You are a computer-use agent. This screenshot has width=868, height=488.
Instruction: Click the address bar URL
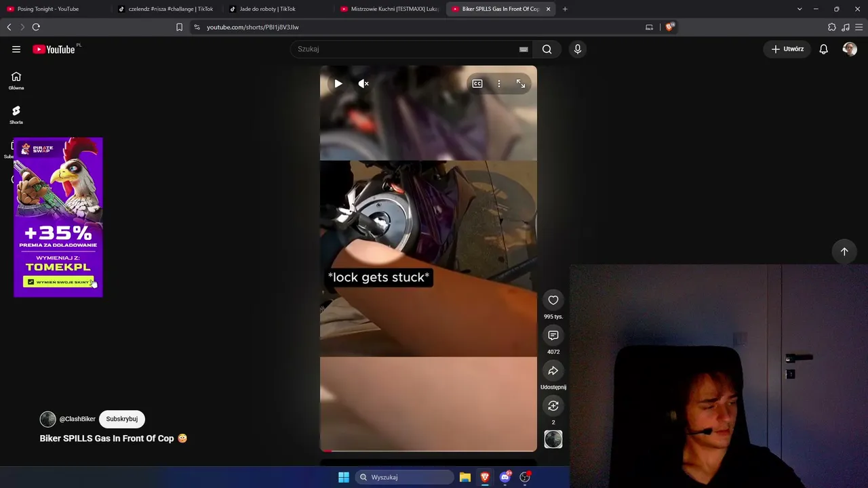pos(253,27)
